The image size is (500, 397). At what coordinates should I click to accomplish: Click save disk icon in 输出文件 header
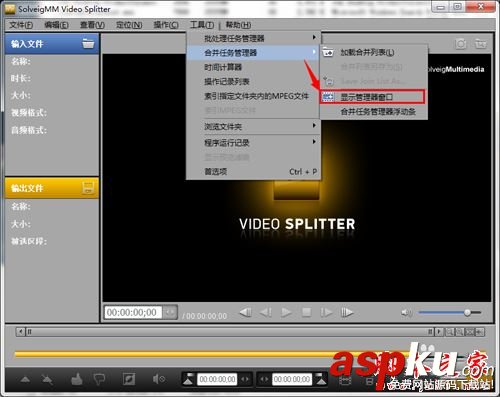pos(88,188)
